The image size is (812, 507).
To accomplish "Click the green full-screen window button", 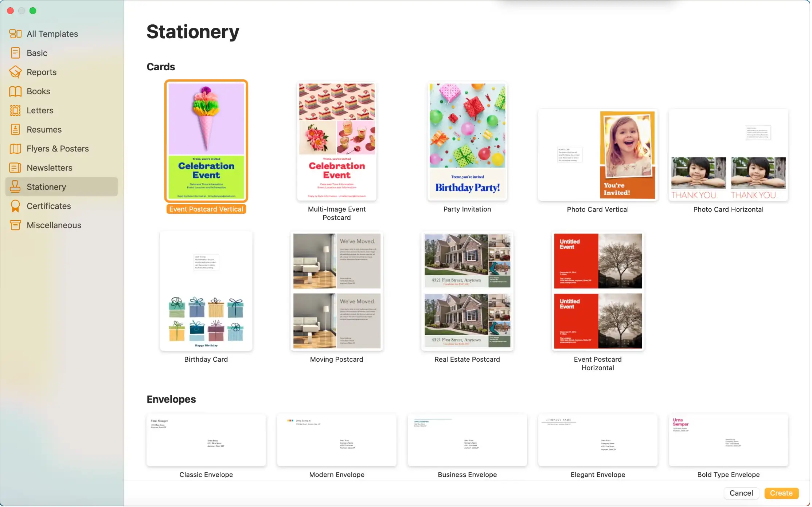I will (x=33, y=11).
